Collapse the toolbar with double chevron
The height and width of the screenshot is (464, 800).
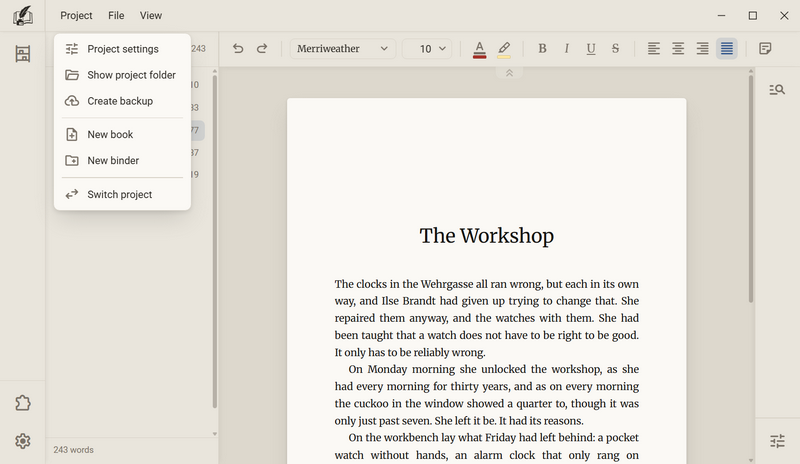point(509,73)
